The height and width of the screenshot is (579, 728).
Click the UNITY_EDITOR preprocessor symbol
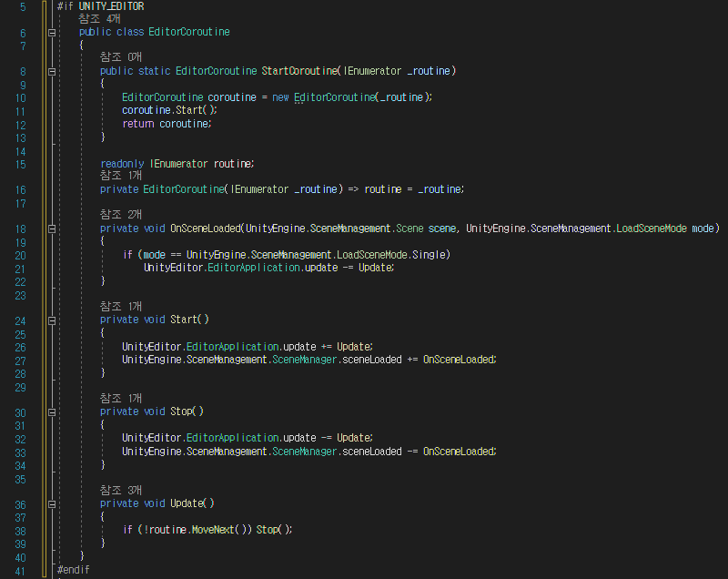tap(111, 6)
